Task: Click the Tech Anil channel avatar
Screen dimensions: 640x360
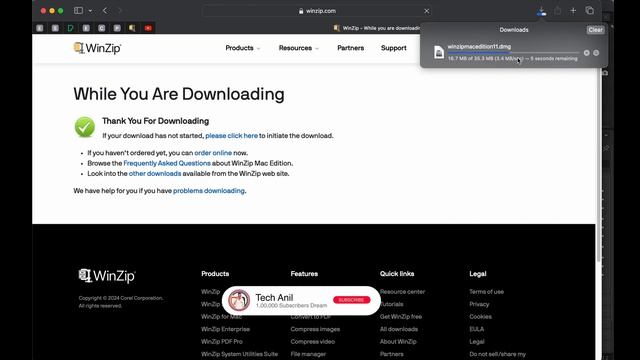Action: tap(239, 300)
